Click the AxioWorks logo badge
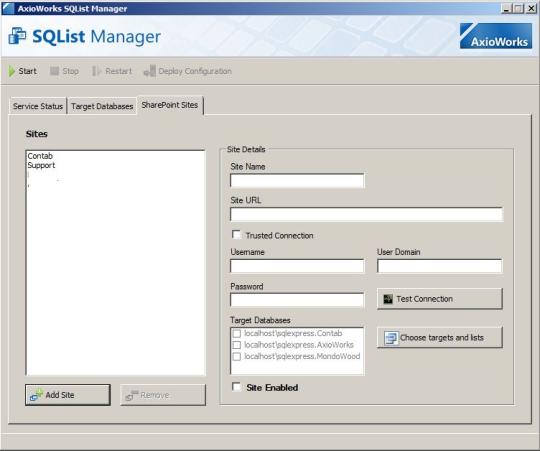 (496, 36)
